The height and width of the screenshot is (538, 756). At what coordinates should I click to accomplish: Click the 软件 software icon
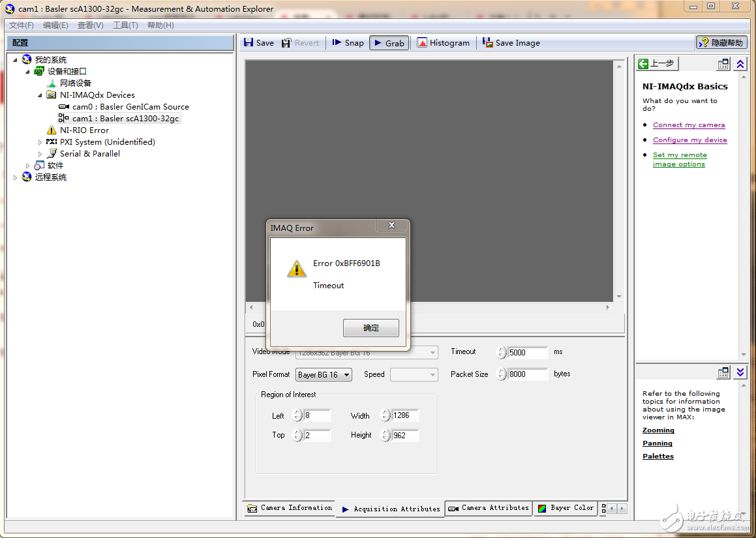click(x=40, y=166)
